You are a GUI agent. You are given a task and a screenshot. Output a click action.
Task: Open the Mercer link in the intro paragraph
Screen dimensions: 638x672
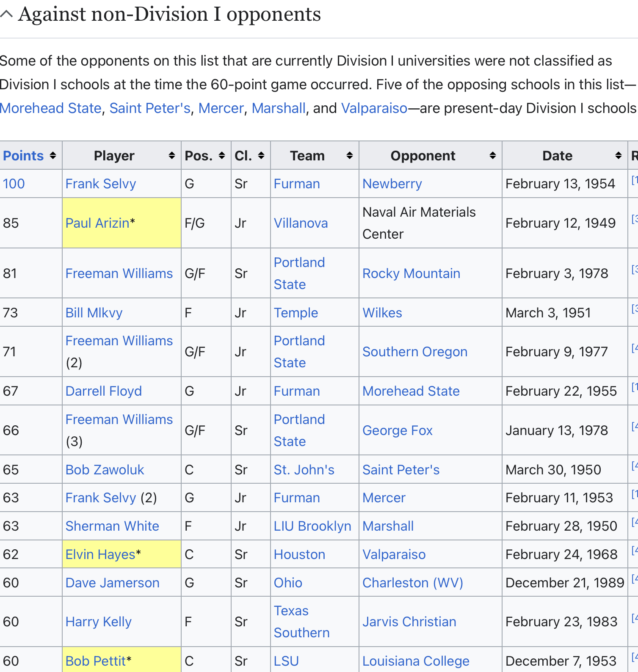(x=221, y=108)
